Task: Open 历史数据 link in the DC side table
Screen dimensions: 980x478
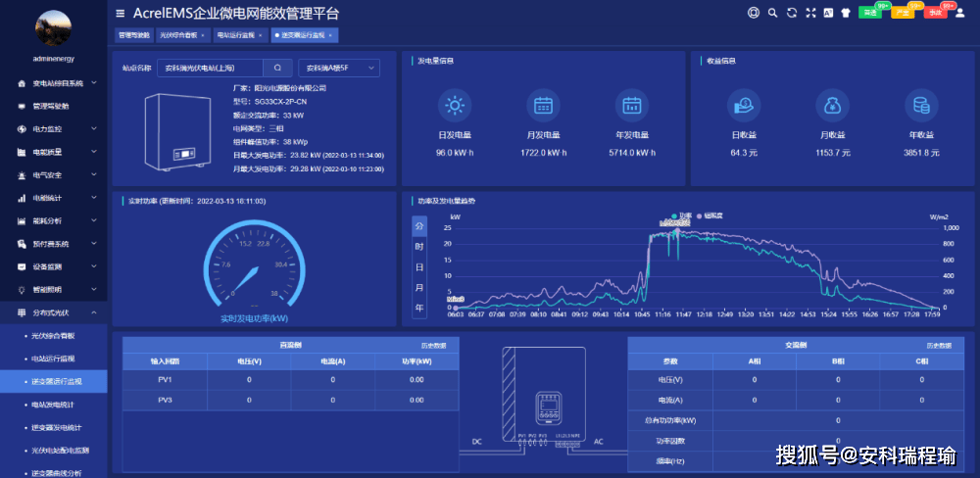Action: click(x=433, y=346)
